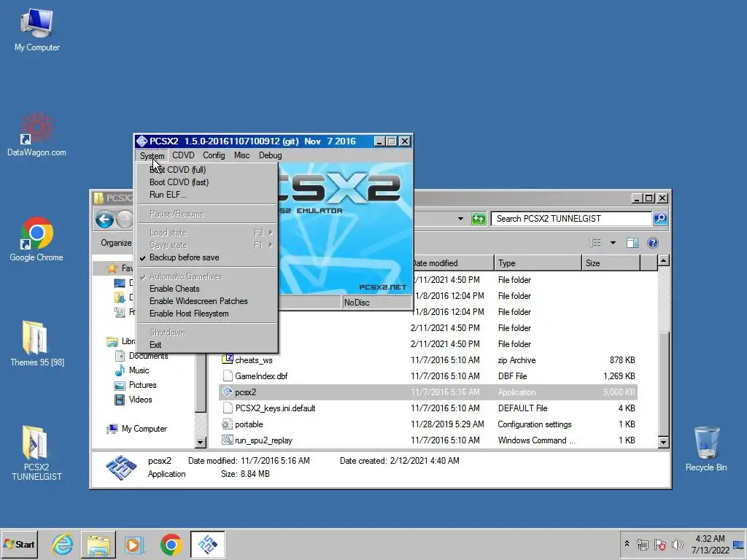Click navigation pane scroll down arrow
The height and width of the screenshot is (560, 747).
pos(201,443)
